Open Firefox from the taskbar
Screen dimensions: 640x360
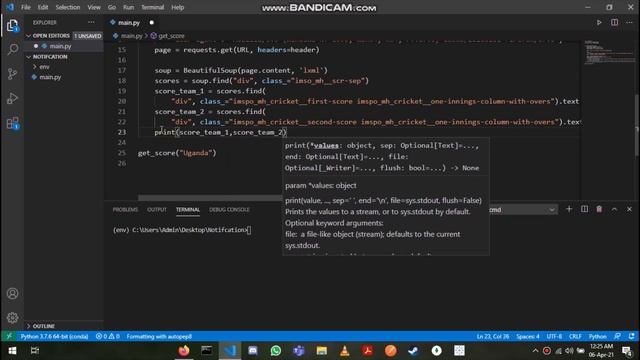click(184, 351)
